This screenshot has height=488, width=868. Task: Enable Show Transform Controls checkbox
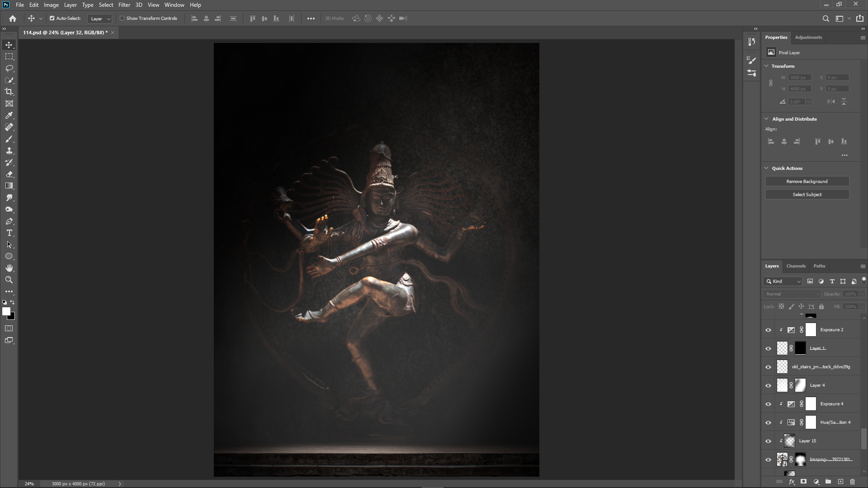pyautogui.click(x=122, y=19)
